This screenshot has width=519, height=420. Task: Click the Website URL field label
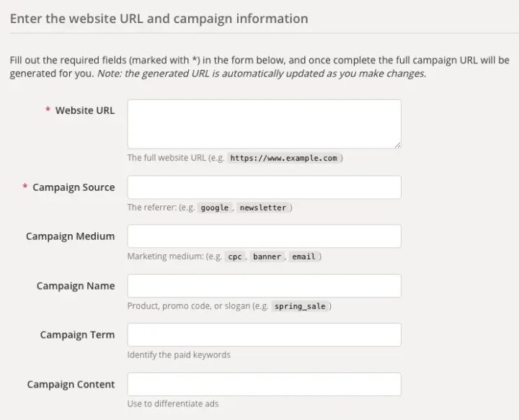[x=84, y=110]
